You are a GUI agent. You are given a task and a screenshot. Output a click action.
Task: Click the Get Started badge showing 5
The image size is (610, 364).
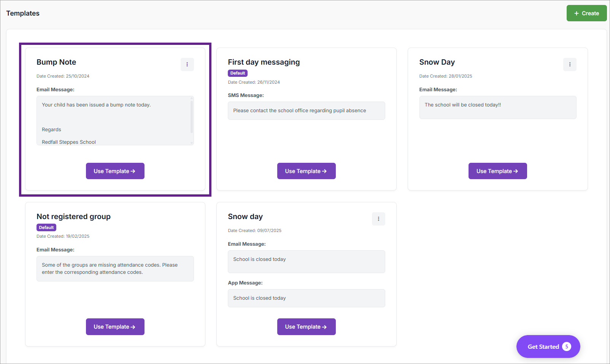pos(567,347)
